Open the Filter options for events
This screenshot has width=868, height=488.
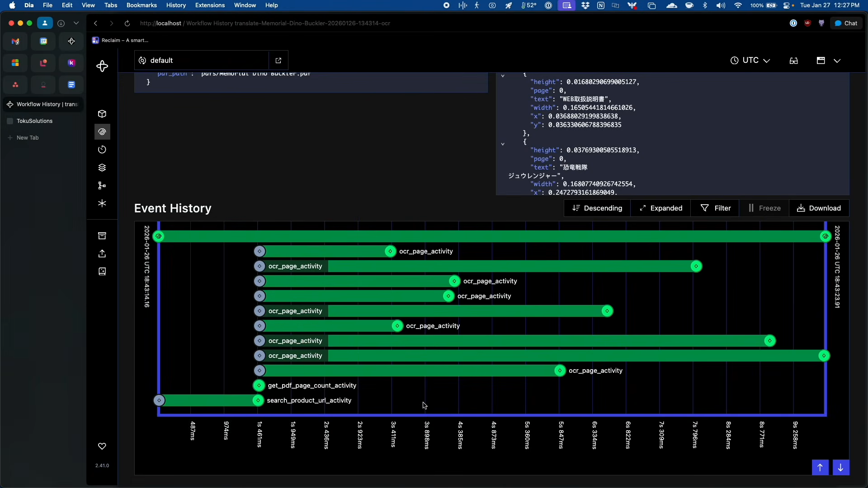click(715, 208)
